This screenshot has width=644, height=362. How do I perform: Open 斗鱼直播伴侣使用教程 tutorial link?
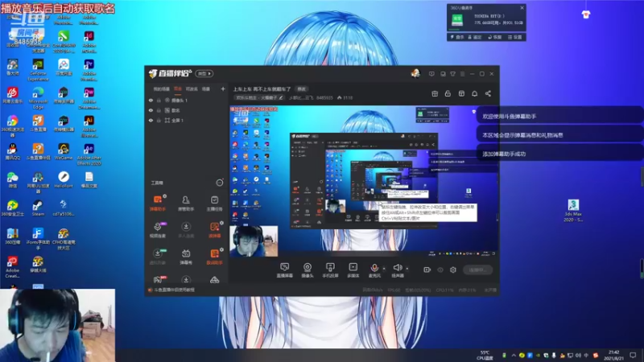pos(174,290)
